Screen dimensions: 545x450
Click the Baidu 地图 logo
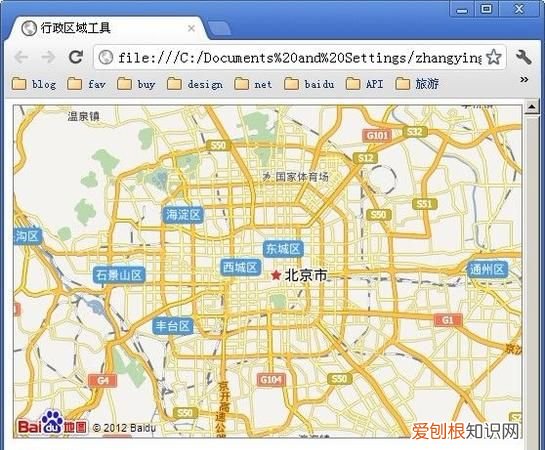click(x=52, y=423)
